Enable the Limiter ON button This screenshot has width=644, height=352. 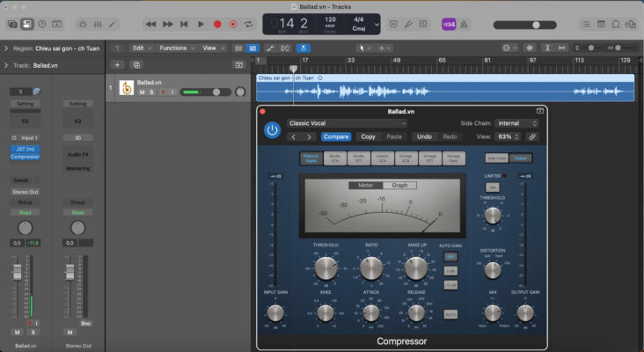point(492,187)
